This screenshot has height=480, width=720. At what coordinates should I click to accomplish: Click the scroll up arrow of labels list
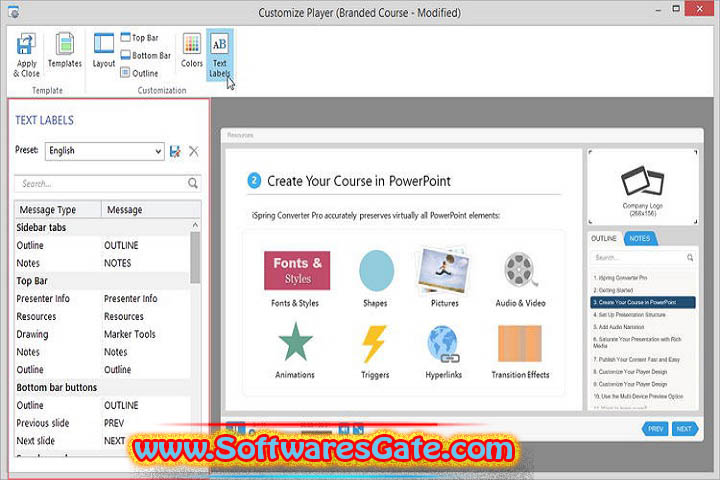pyautogui.click(x=195, y=225)
